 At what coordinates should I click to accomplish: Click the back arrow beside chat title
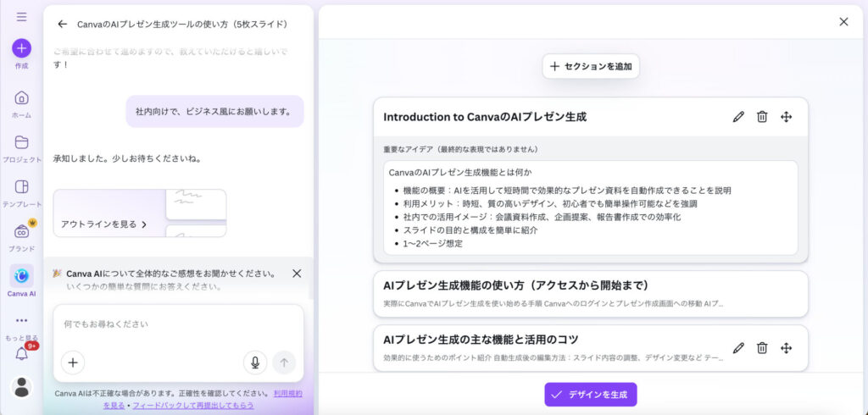click(x=62, y=25)
